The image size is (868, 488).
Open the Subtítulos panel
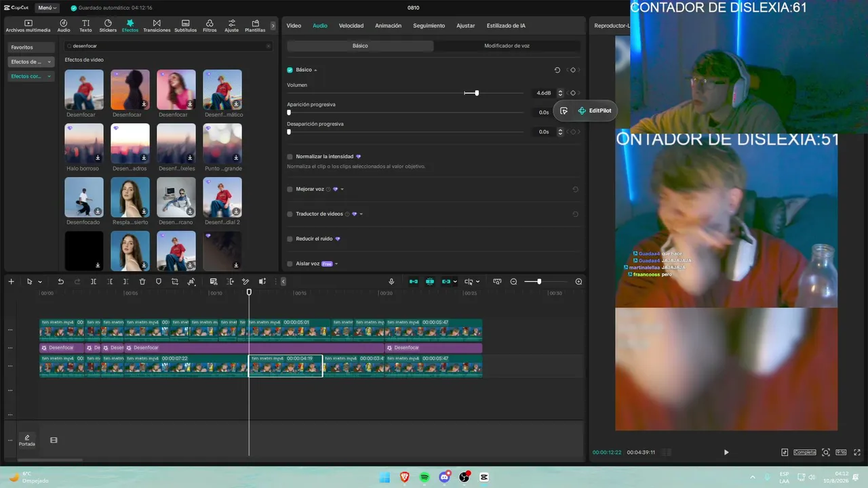click(x=185, y=26)
